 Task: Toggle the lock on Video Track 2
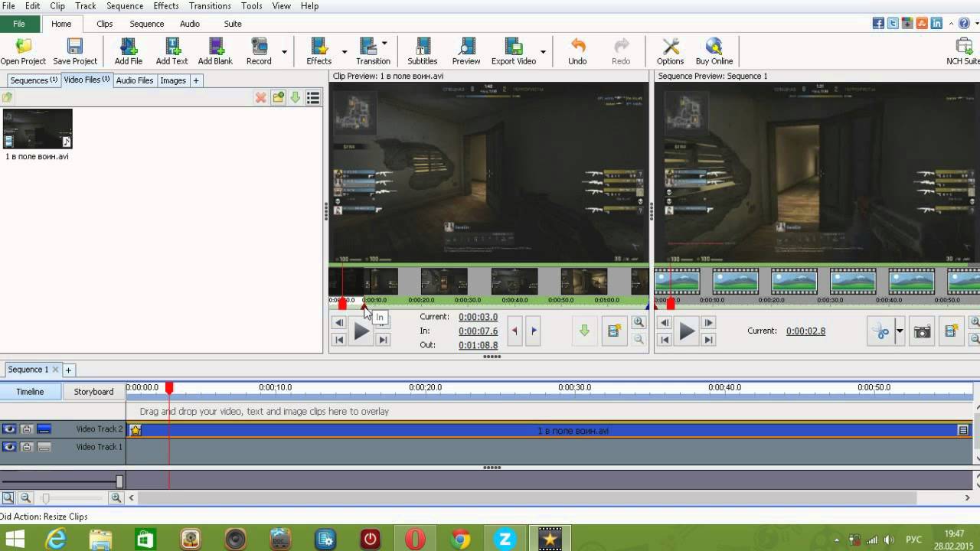click(27, 429)
